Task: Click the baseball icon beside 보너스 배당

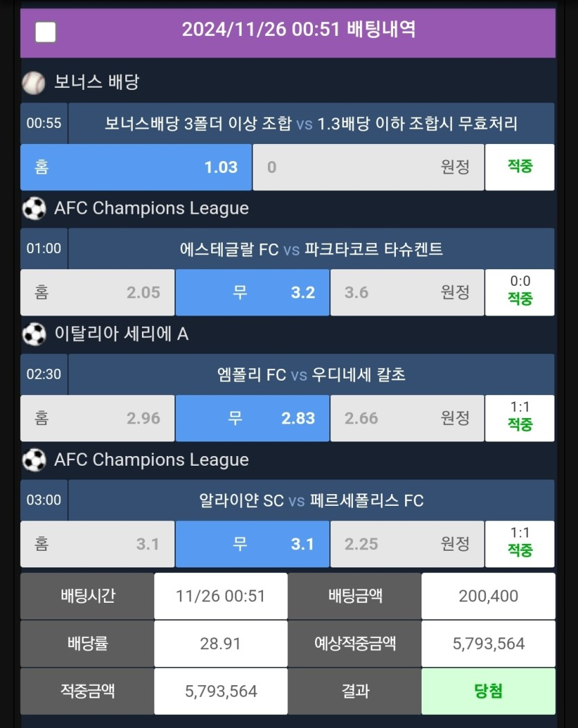Action: (x=34, y=82)
